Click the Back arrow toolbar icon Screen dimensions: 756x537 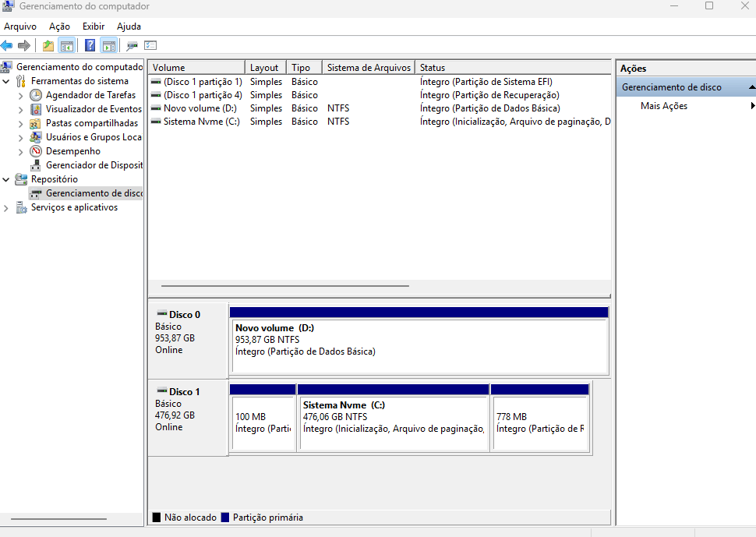point(7,46)
